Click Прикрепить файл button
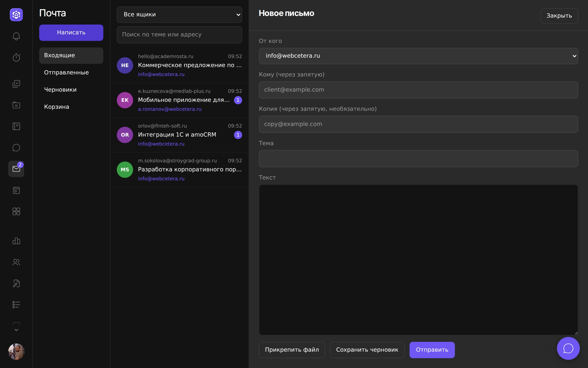588x368 pixels. (292, 350)
